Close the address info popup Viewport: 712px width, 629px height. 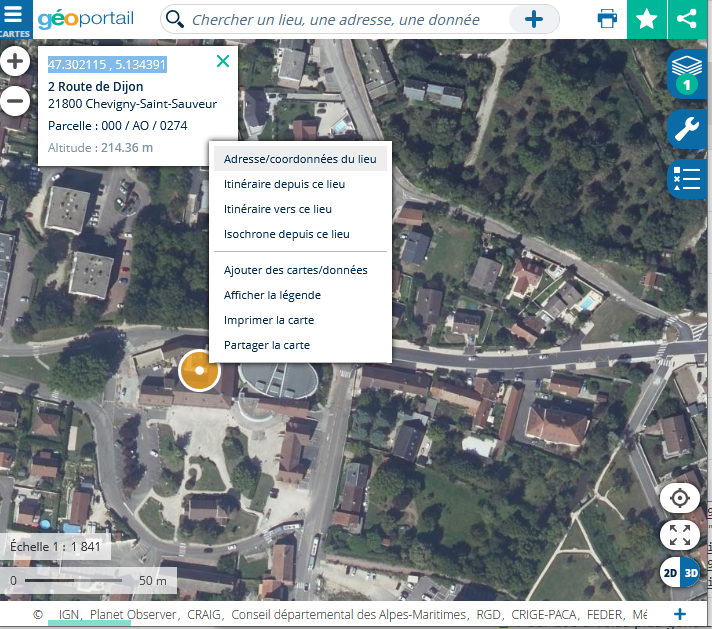(222, 62)
